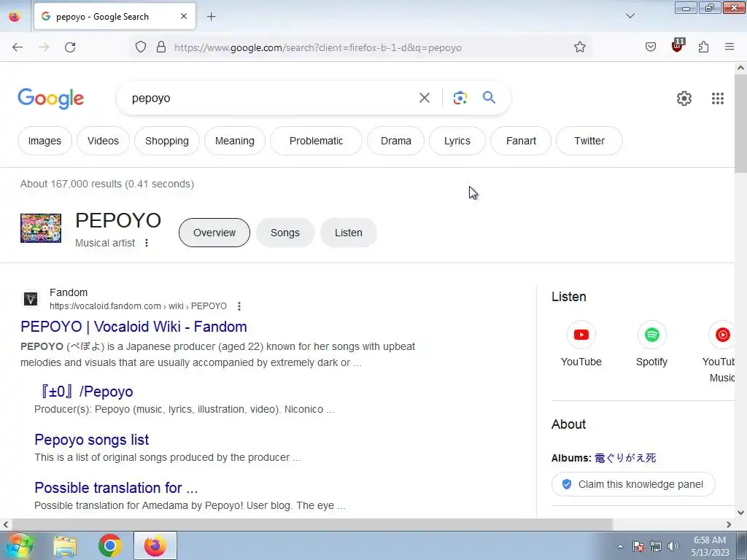Open the Extensions puzzle icon
The width and height of the screenshot is (747, 560).
[704, 47]
